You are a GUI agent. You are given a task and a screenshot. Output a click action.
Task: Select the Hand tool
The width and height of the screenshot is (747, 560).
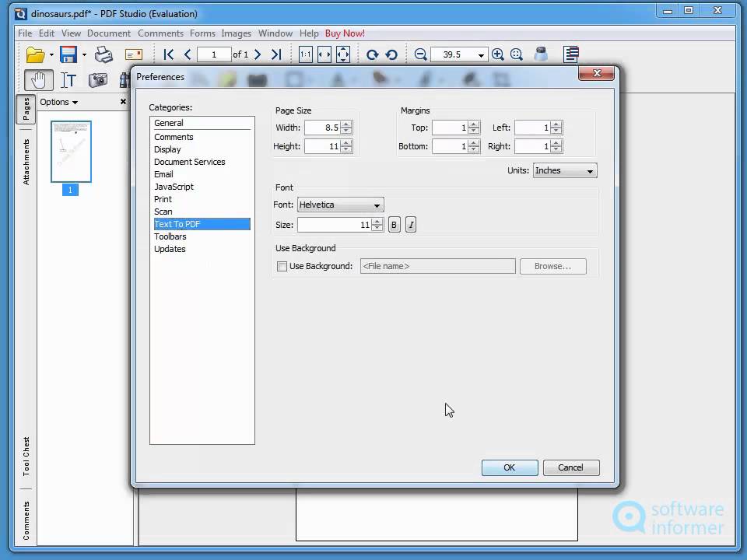tap(39, 80)
